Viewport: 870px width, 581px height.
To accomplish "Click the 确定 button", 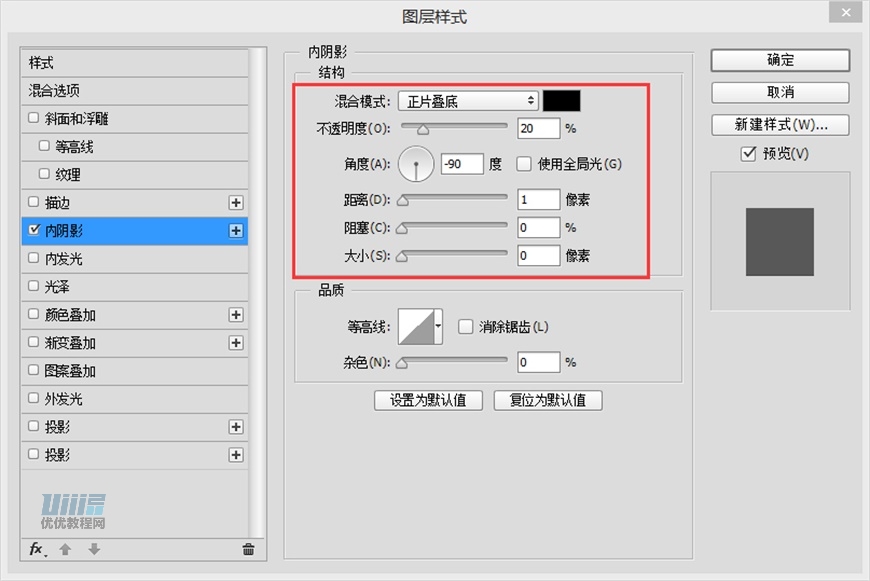I will pyautogui.click(x=779, y=60).
